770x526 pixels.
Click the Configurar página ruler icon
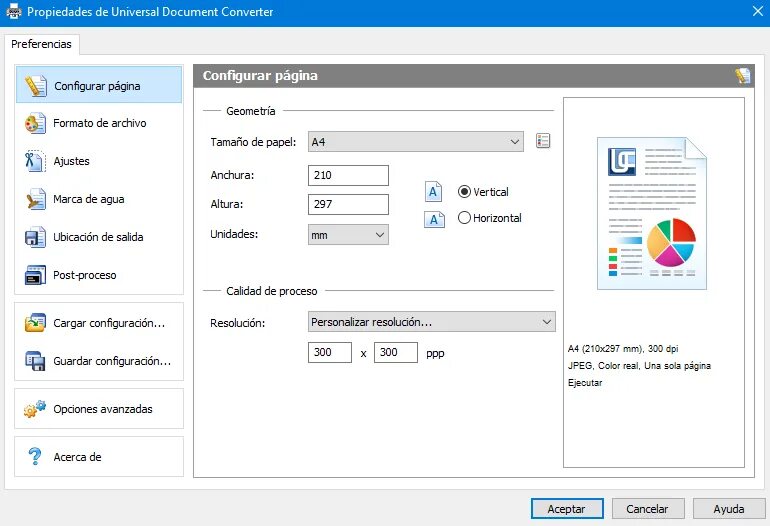(x=36, y=86)
